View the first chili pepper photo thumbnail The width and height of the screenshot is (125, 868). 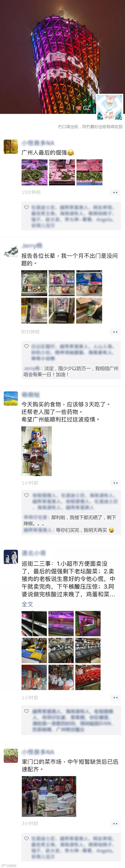34,173
